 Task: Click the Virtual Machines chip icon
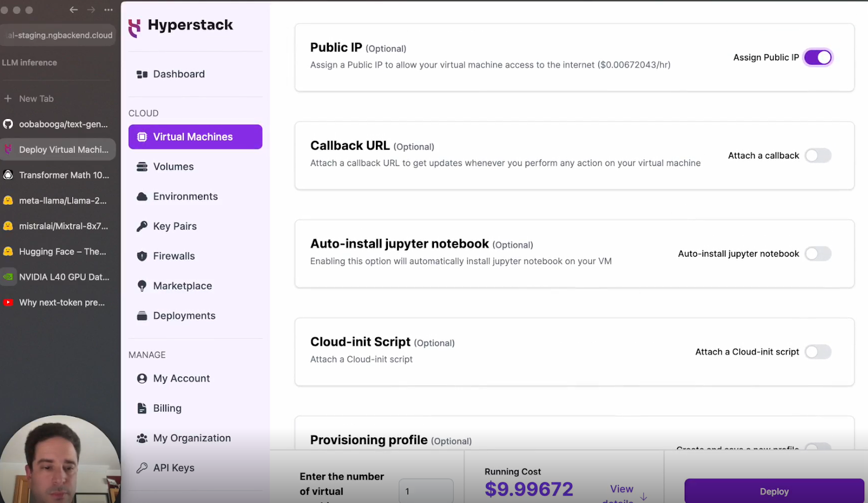coord(142,137)
